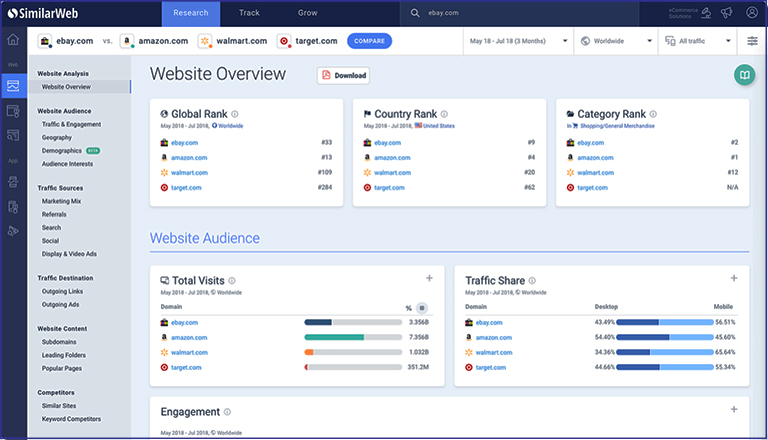Open the user account profile icon
This screenshot has height=440, width=768.
[x=750, y=13]
